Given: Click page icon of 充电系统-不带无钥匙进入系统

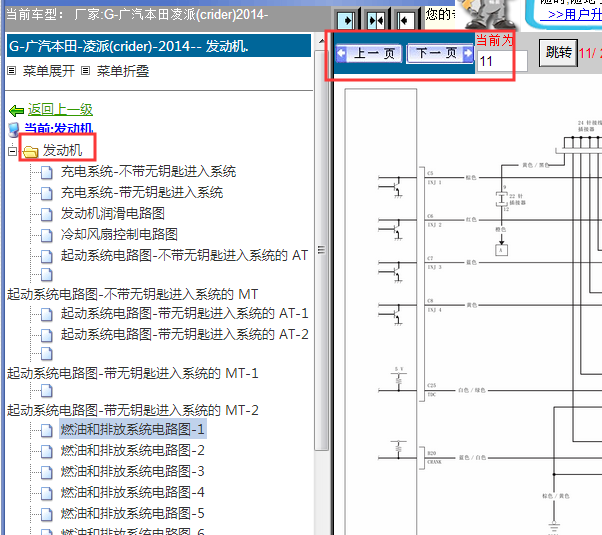Looking at the screenshot, I should pyautogui.click(x=46, y=172).
